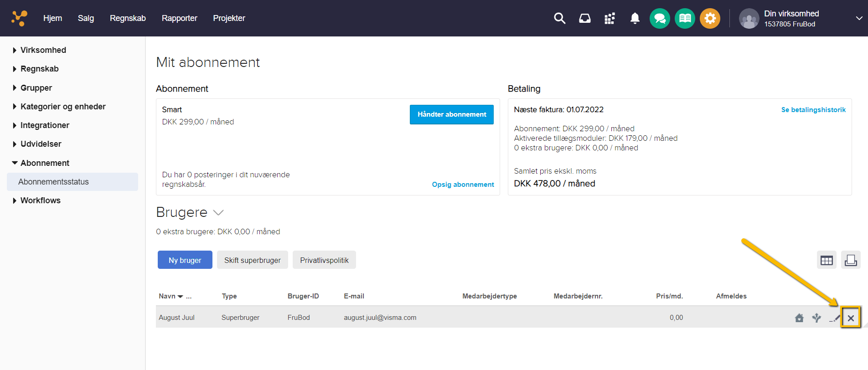Open the orange settings gear icon
This screenshot has width=868, height=370.
[710, 19]
